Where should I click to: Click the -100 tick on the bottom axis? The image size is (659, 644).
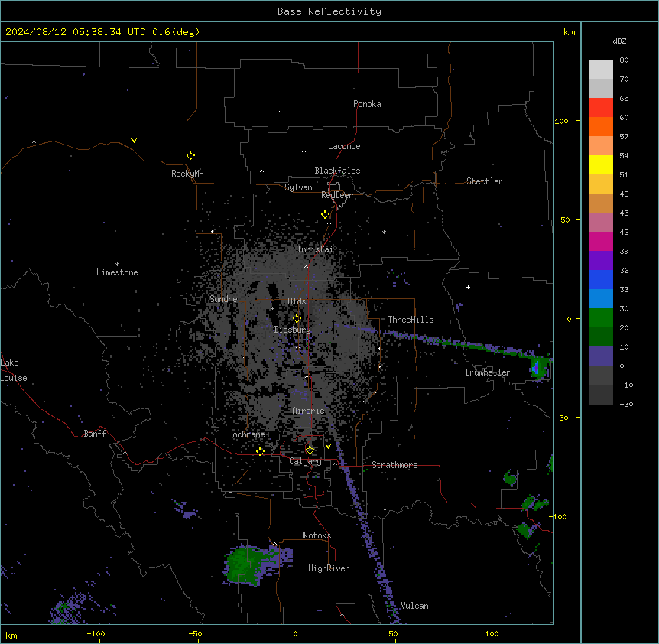(96, 633)
